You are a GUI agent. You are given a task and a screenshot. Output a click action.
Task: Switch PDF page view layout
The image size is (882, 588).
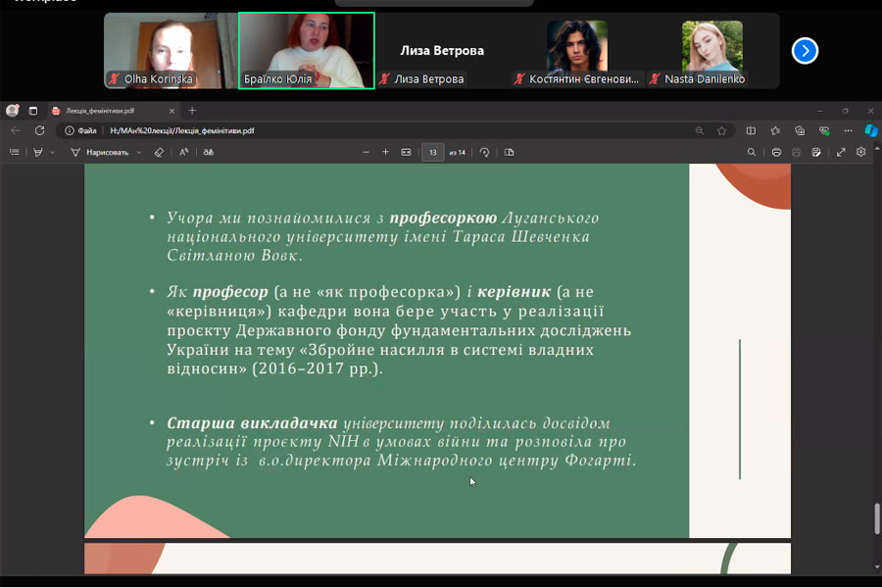tap(509, 152)
